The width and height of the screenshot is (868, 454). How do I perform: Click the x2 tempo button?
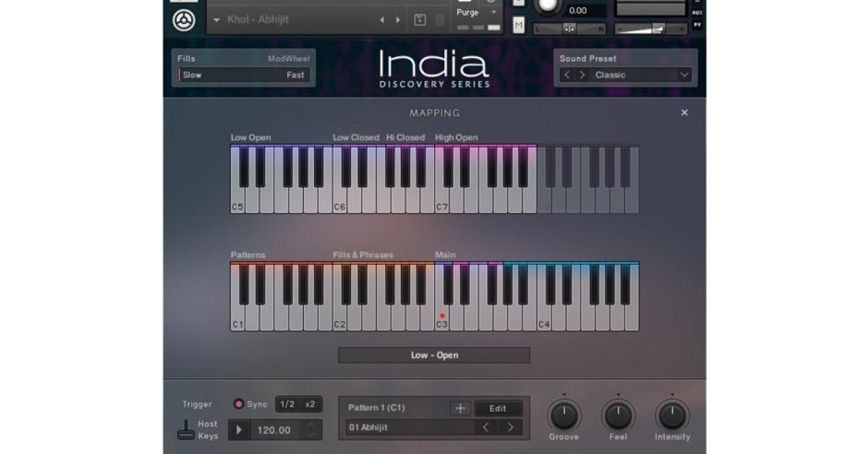point(311,404)
